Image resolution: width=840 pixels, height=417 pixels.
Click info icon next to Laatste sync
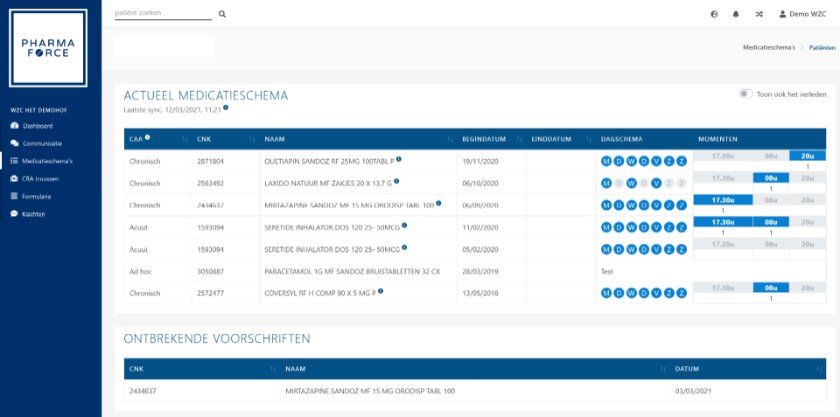tap(226, 107)
